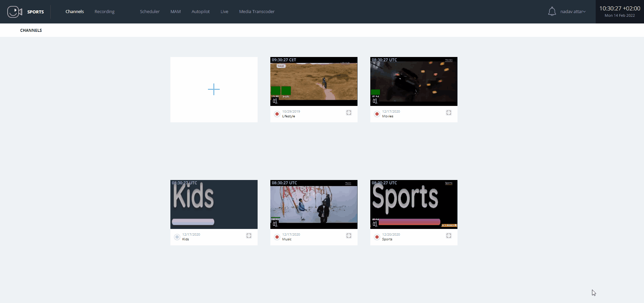Expand the Sports channel to fullscreen
Viewport: 644px width, 303px height.
click(449, 236)
